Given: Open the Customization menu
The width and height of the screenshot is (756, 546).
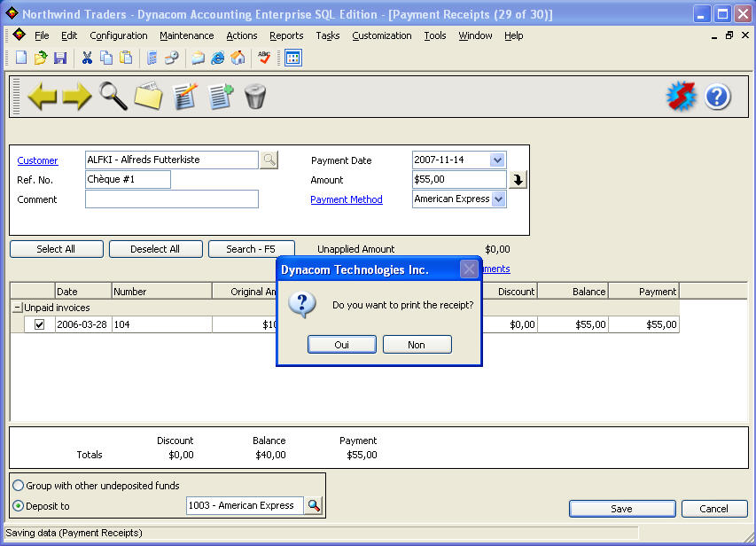Looking at the screenshot, I should 382,35.
